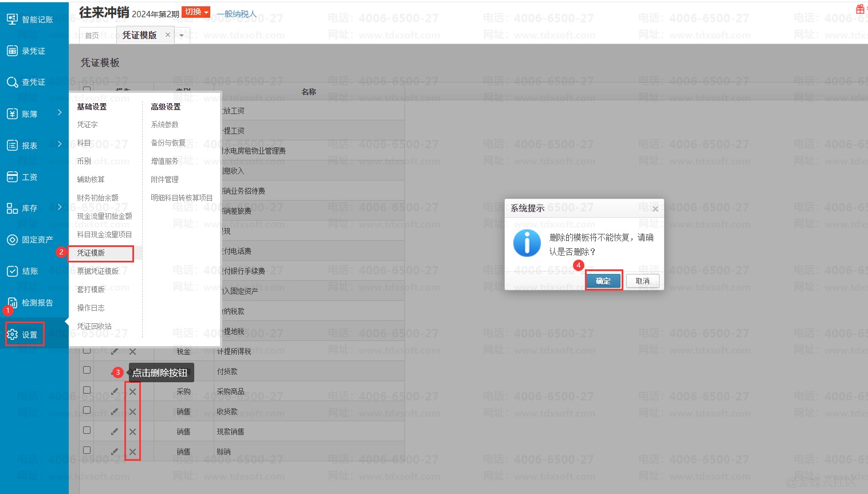
Task: Click the 一般纳税人 link
Action: pyautogui.click(x=236, y=14)
